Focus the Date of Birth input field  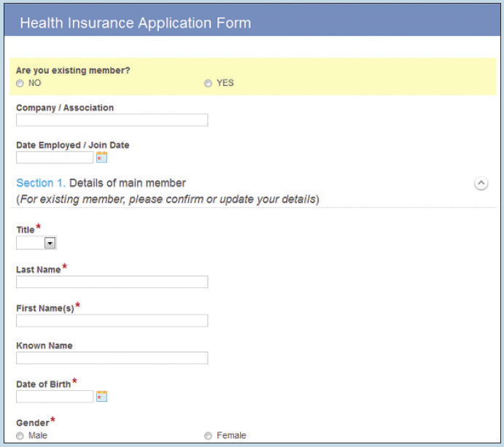[55, 397]
